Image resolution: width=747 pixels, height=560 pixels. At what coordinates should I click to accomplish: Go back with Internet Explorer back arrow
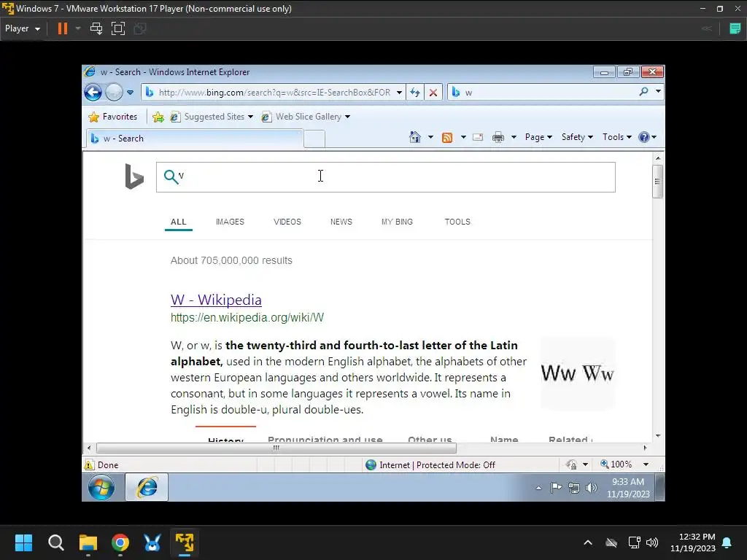(x=93, y=93)
